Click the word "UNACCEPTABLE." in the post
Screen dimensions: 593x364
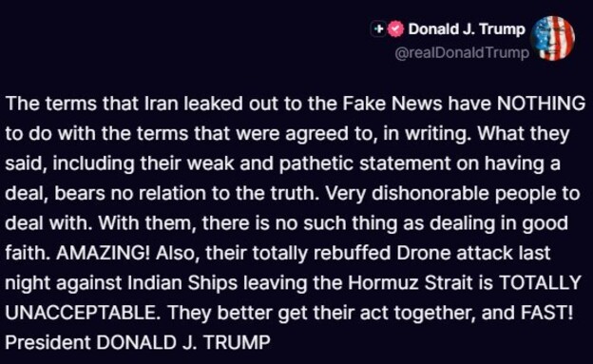pos(81,313)
